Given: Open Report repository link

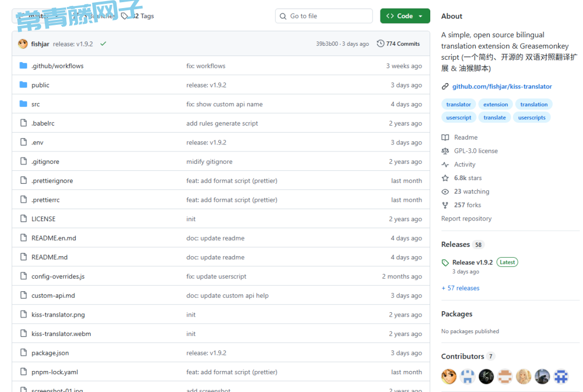Looking at the screenshot, I should (466, 218).
